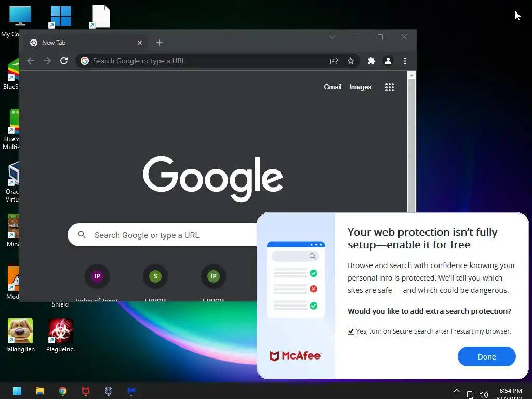532x399 pixels.
Task: Open the Chrome extensions puzzle icon
Action: 371,61
